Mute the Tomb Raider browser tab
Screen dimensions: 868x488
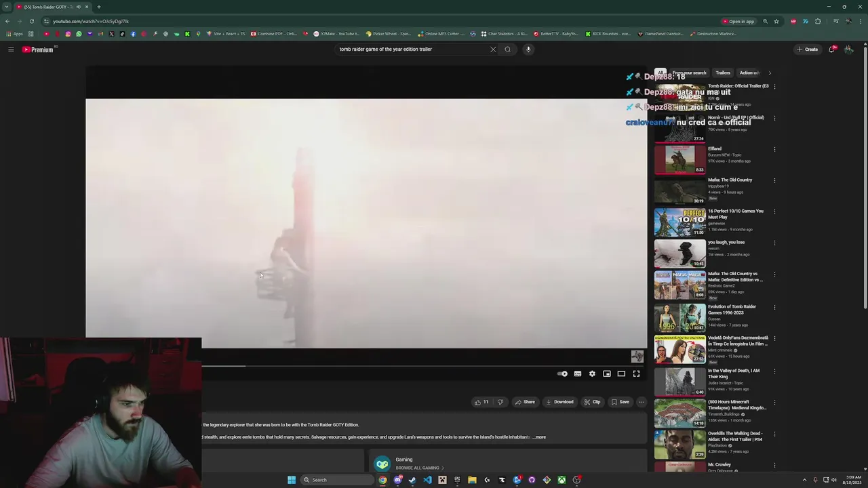coord(79,7)
